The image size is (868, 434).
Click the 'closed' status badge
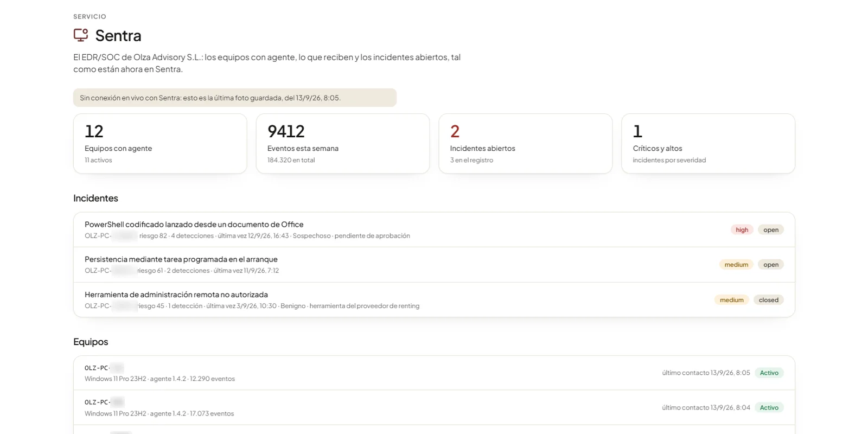pyautogui.click(x=768, y=300)
